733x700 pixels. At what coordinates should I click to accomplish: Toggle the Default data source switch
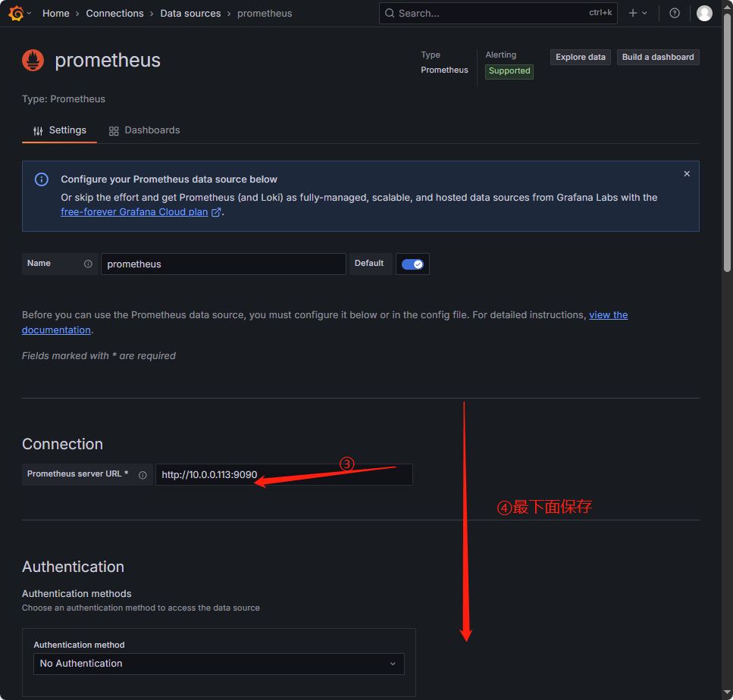tap(412, 264)
